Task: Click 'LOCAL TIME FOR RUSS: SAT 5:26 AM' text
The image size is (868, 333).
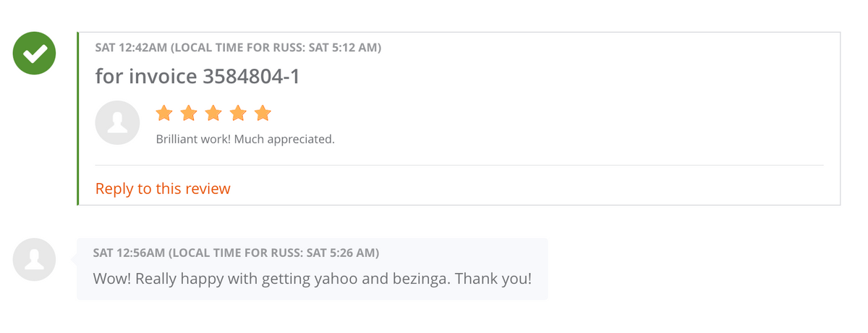Action: click(x=274, y=253)
